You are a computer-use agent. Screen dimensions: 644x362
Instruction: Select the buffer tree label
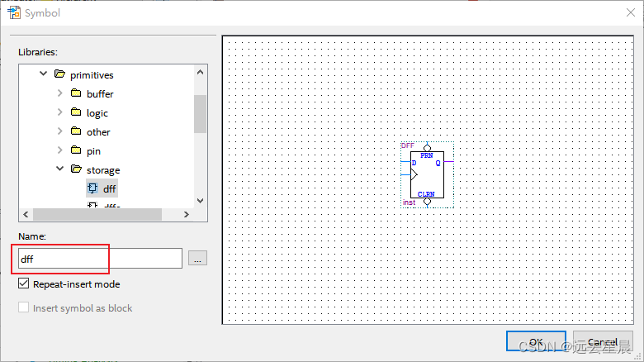point(100,94)
